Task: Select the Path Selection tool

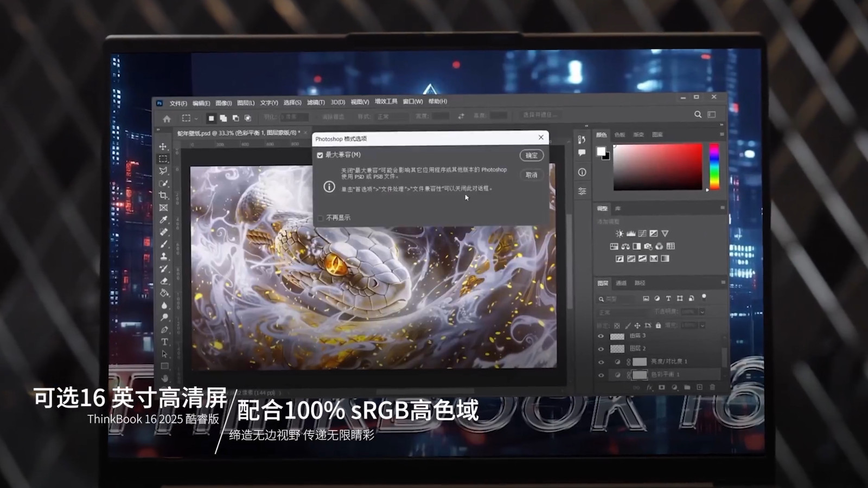Action: (164, 354)
